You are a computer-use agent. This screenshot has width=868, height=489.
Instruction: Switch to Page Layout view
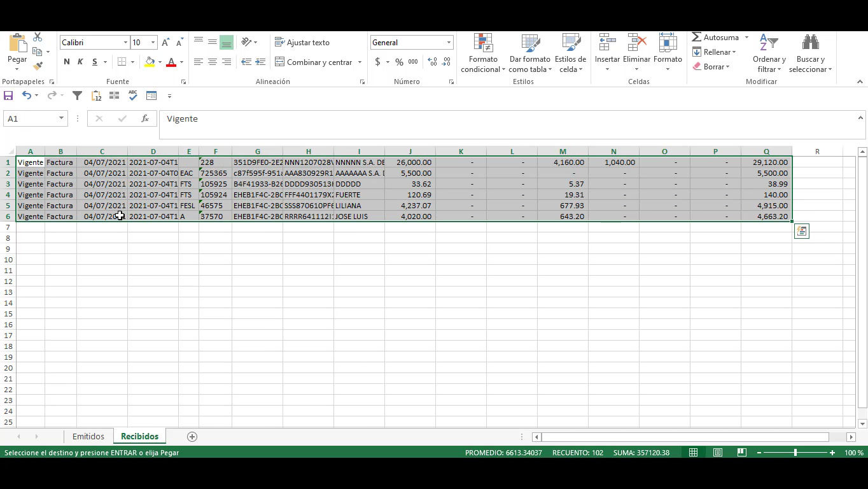tap(718, 452)
